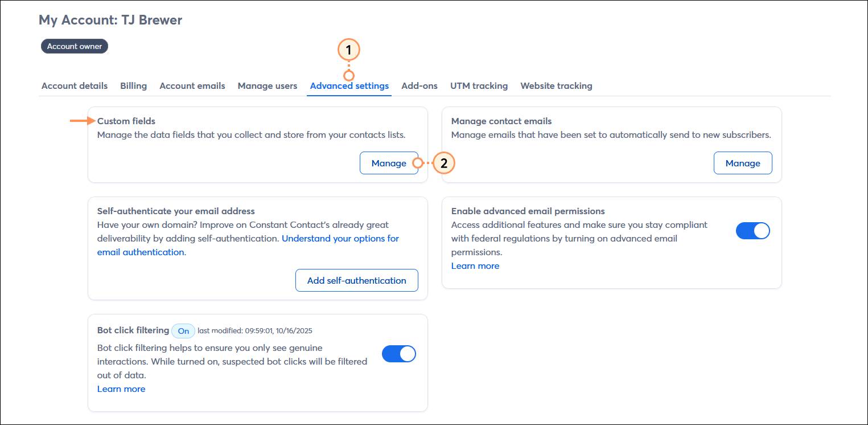Switch to the Account details tab
Image resolution: width=868 pixels, height=425 pixels.
[x=74, y=85]
